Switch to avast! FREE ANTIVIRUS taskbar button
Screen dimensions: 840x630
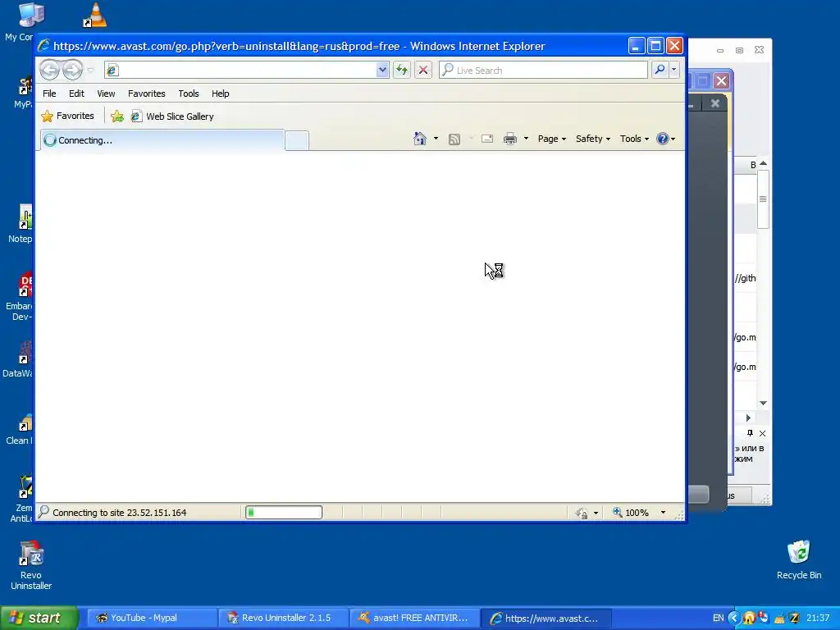point(414,618)
